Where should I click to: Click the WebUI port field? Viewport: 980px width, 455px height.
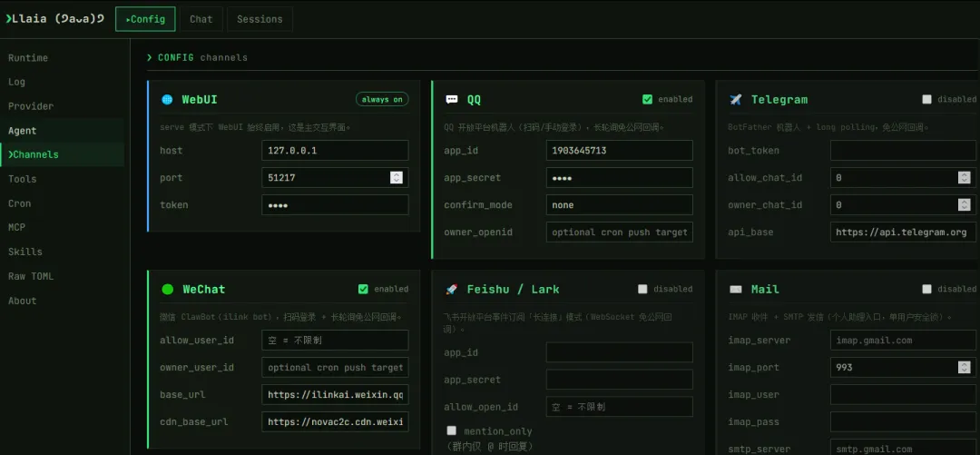(x=335, y=178)
